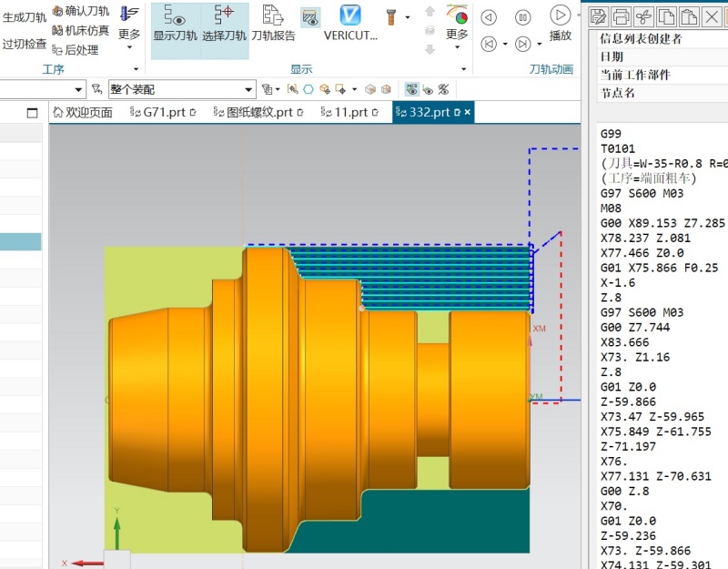The image size is (728, 569).
Task: Toggle 选择刀轨 select tool path
Action: tap(224, 24)
